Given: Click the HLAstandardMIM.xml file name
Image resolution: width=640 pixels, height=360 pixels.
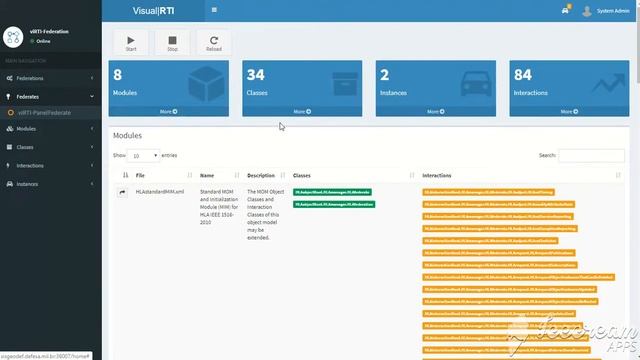Looking at the screenshot, I should [160, 192].
